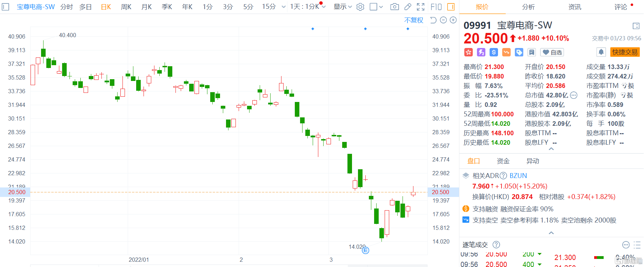This screenshot has height=267, width=644.
Task: Open the 逐笔成交 list view icon
Action: point(637,245)
